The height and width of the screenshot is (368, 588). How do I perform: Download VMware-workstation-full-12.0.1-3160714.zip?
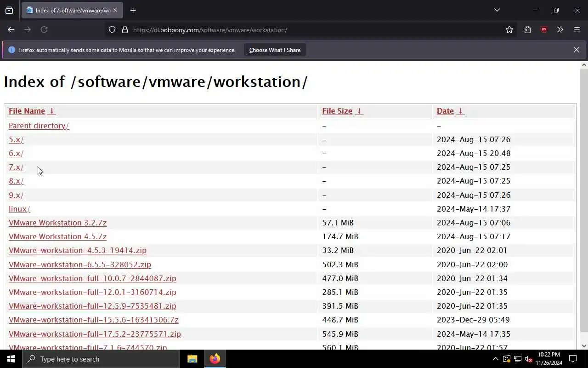(92, 292)
